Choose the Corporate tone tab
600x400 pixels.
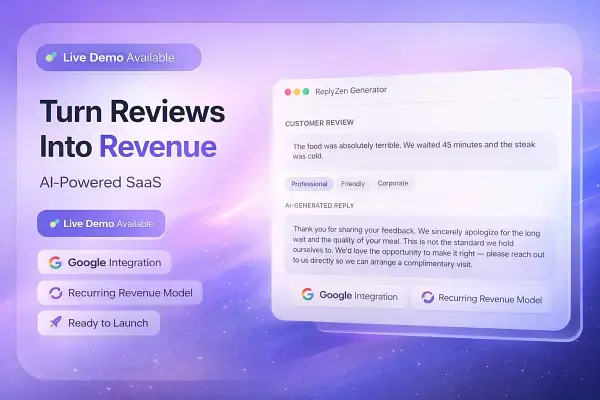click(x=392, y=184)
